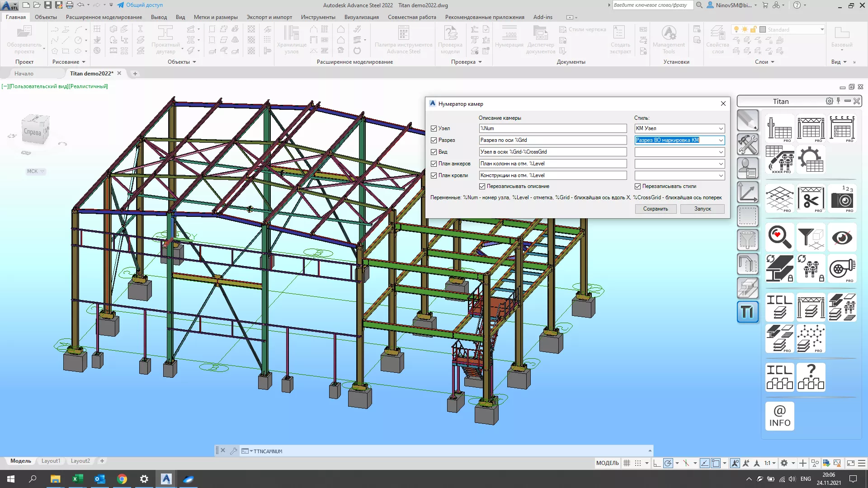This screenshot has width=868, height=488.
Task: Open the @ INFO icon in the Titan palette
Action: click(x=780, y=416)
